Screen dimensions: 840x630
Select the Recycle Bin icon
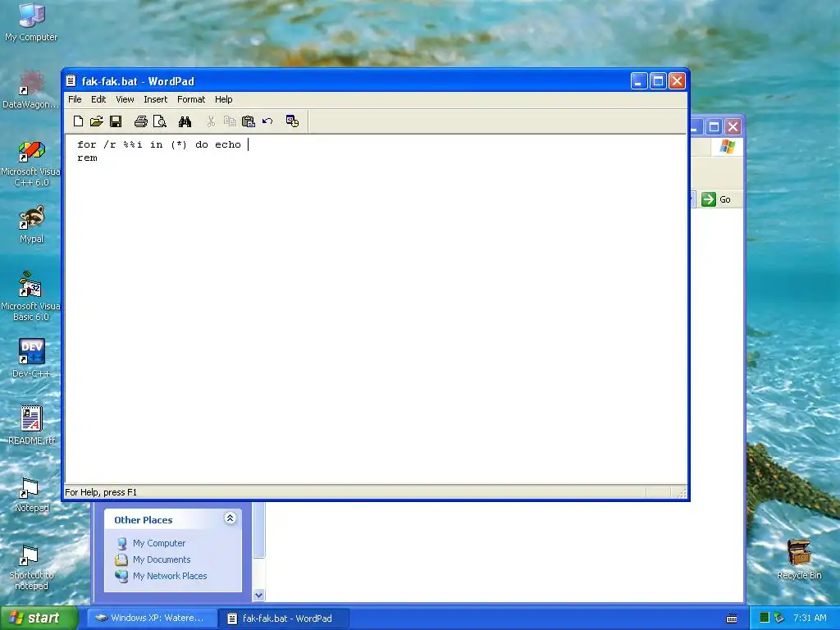[799, 559]
